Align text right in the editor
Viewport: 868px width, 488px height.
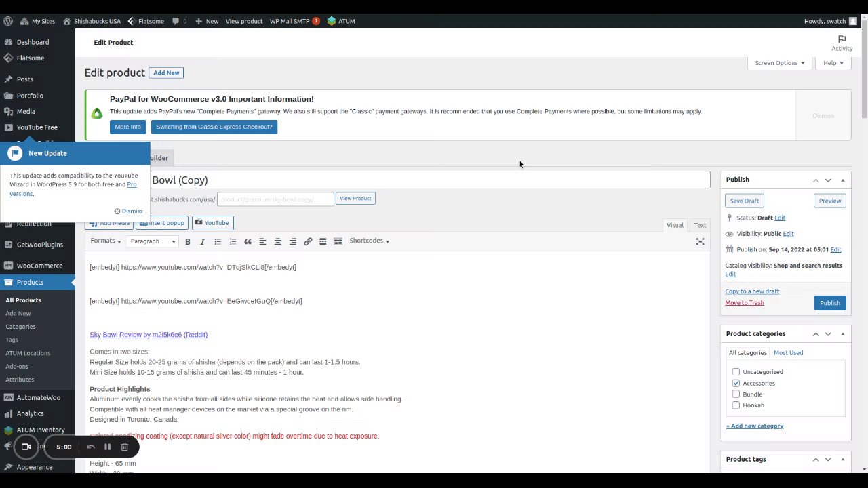[292, 241]
